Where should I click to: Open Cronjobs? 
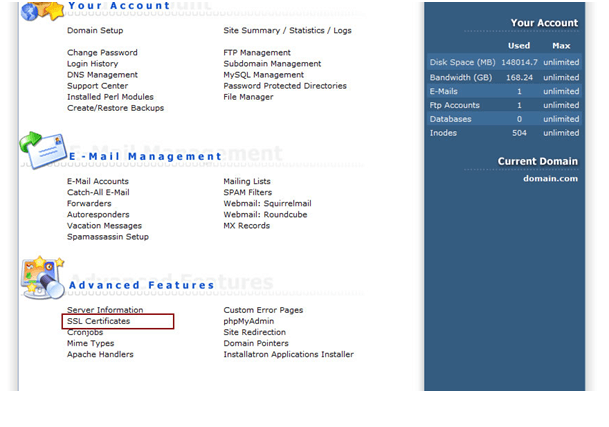pyautogui.click(x=85, y=332)
